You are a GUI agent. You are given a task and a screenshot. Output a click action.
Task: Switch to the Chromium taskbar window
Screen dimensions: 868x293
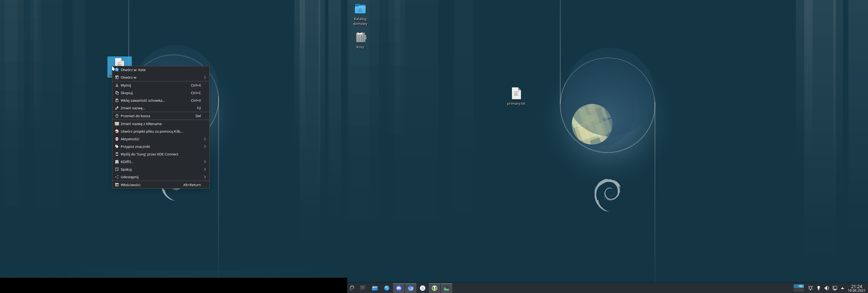point(410,288)
